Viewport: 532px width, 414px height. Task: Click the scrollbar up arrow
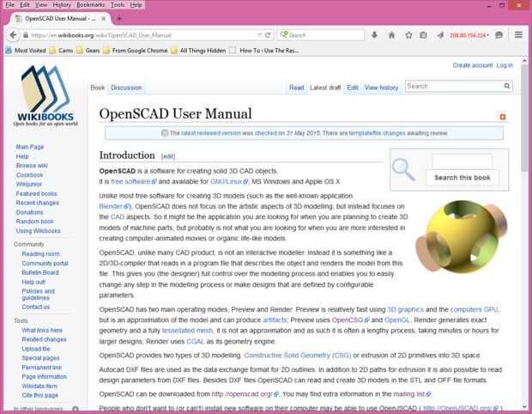[524, 60]
